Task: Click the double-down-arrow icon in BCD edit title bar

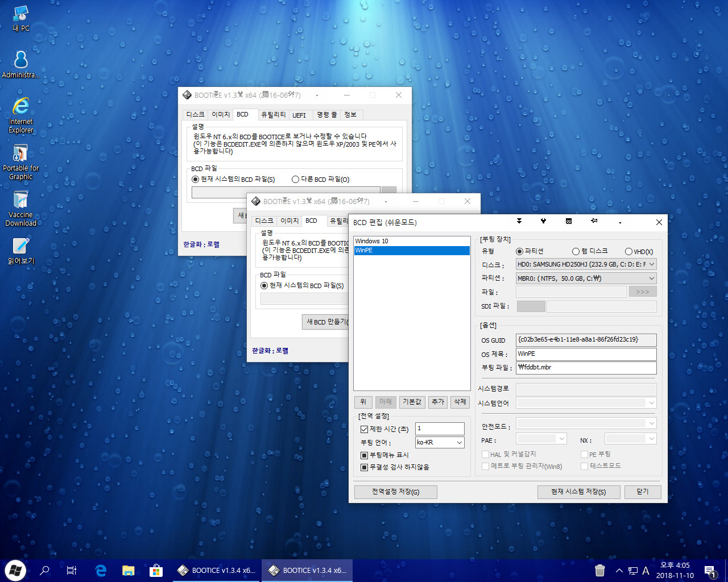Action: 519,221
